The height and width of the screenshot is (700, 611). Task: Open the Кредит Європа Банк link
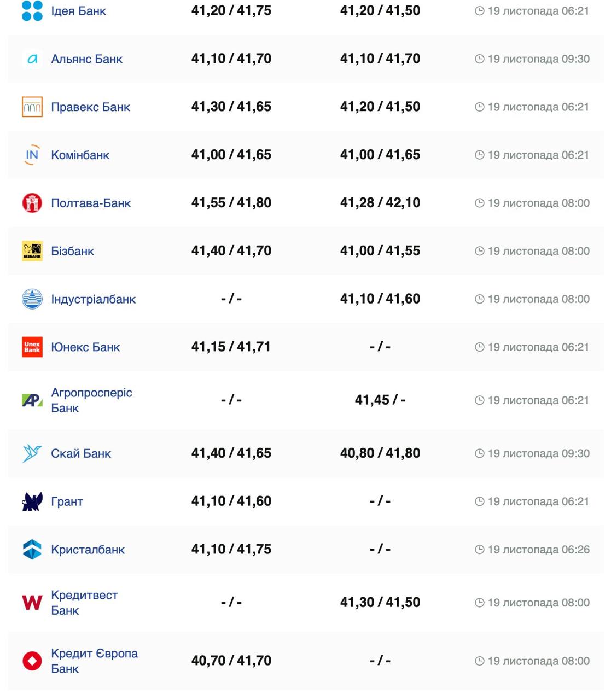(94, 661)
